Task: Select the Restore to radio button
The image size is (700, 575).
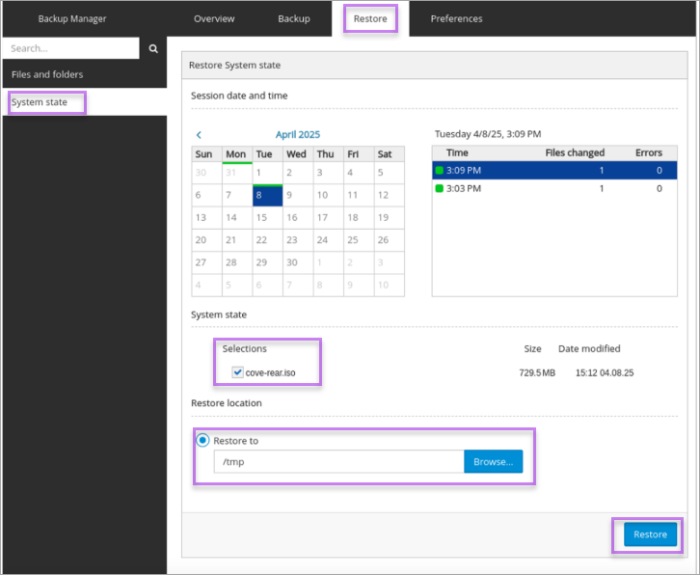Action: pos(203,440)
